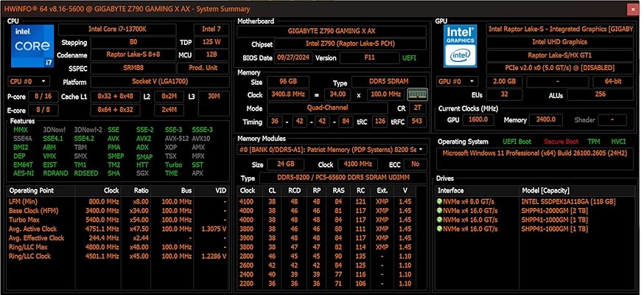
Task: Click the UEFI Boot status indicator
Action: point(519,141)
